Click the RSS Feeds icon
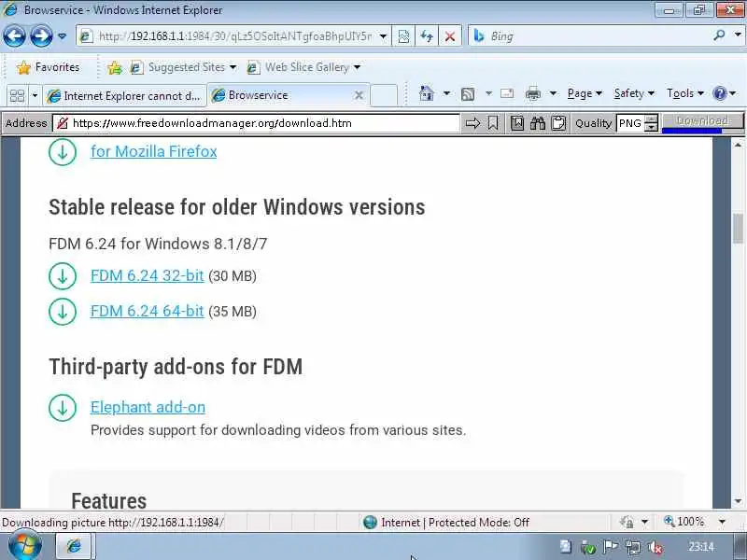 pos(468,94)
